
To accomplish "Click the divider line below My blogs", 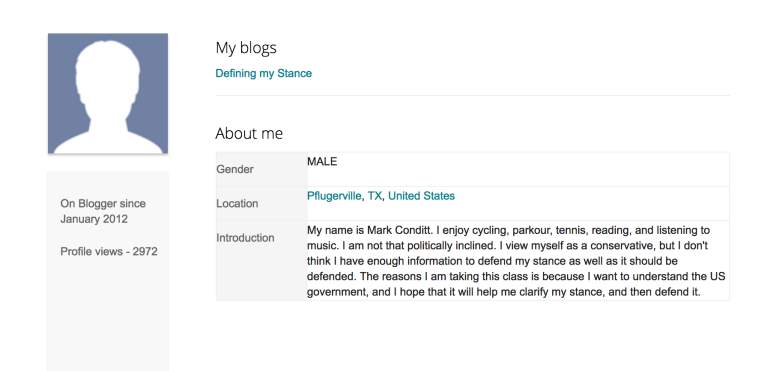I will (x=473, y=95).
